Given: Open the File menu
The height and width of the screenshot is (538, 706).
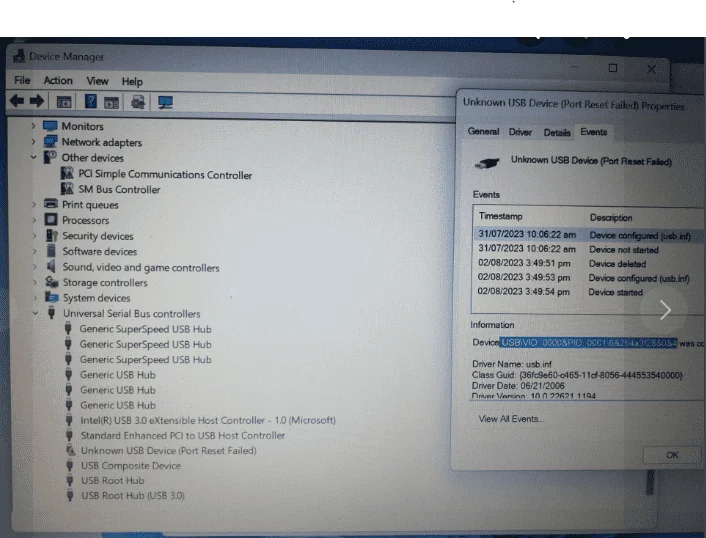Looking at the screenshot, I should (22, 80).
